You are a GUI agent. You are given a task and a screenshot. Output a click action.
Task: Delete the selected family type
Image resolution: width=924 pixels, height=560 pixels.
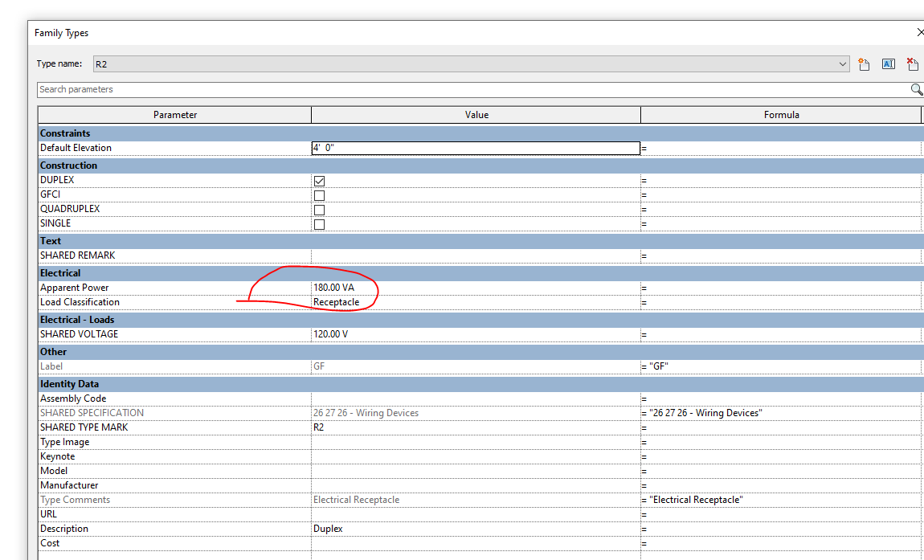click(913, 63)
